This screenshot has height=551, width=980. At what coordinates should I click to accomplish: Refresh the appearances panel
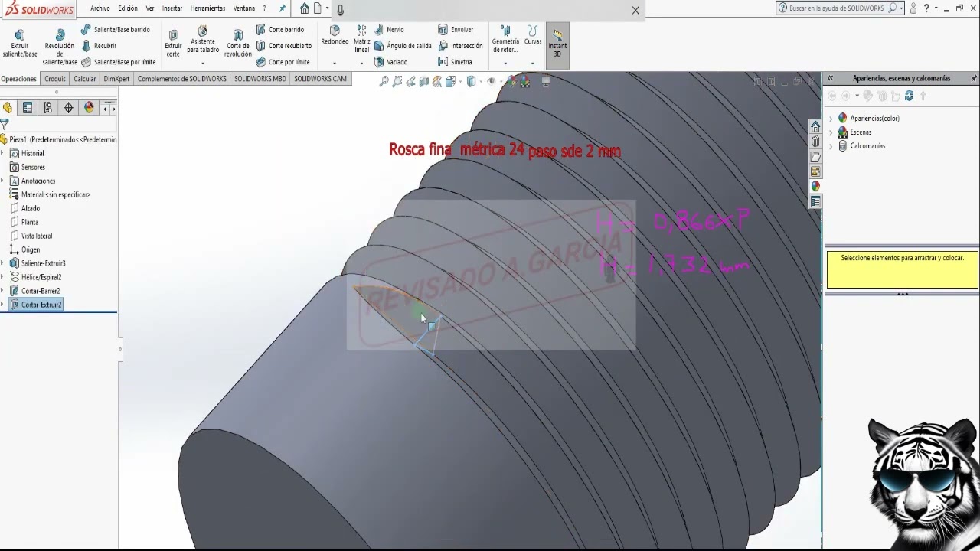[909, 96]
